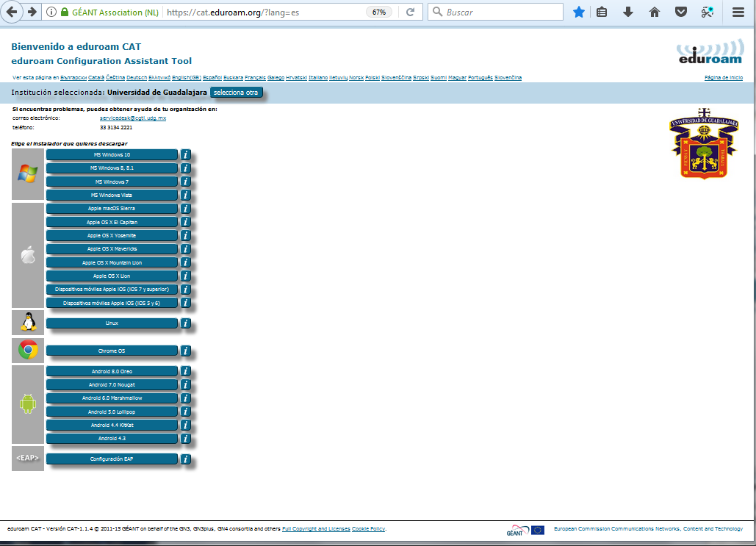The image size is (756, 546).
Task: Click the info icon next to iOS 7 y superior
Action: tap(186, 290)
